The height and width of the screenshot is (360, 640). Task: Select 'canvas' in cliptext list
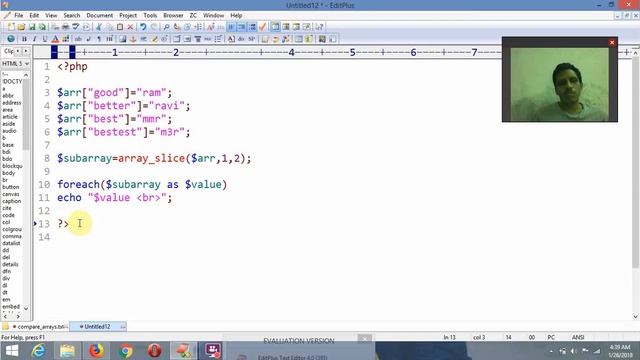(11, 194)
